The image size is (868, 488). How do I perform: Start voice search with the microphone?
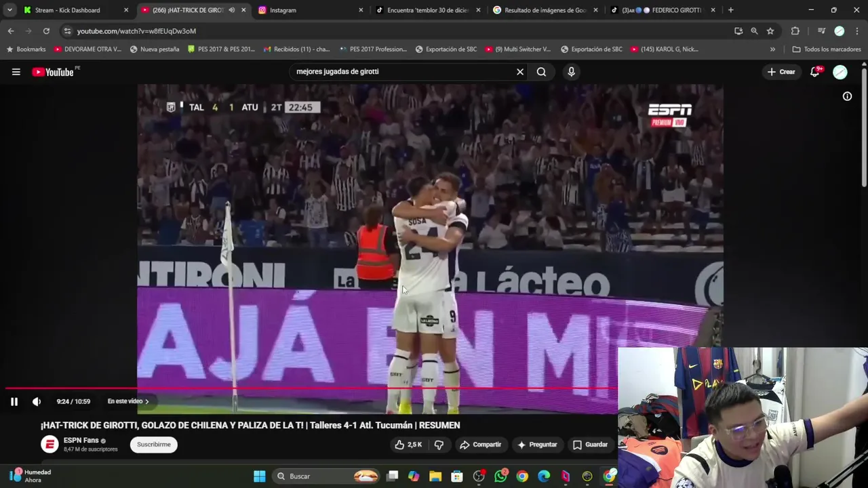[x=571, y=72]
